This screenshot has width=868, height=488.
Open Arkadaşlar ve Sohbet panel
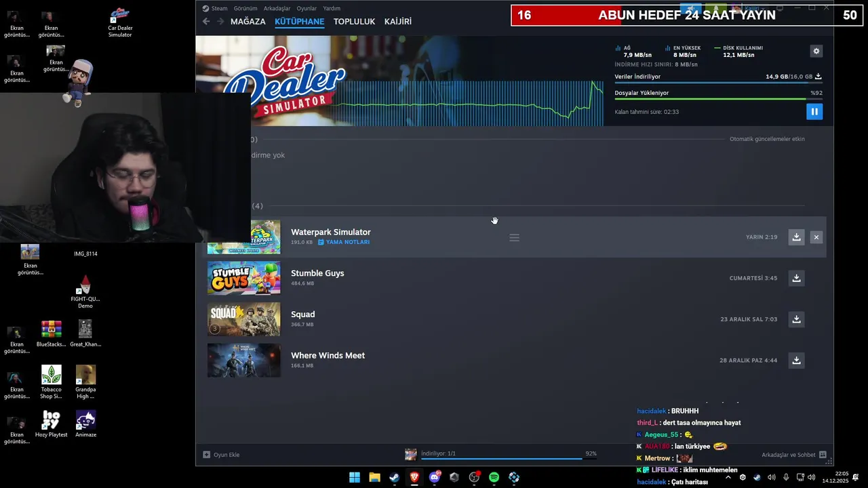(794, 455)
